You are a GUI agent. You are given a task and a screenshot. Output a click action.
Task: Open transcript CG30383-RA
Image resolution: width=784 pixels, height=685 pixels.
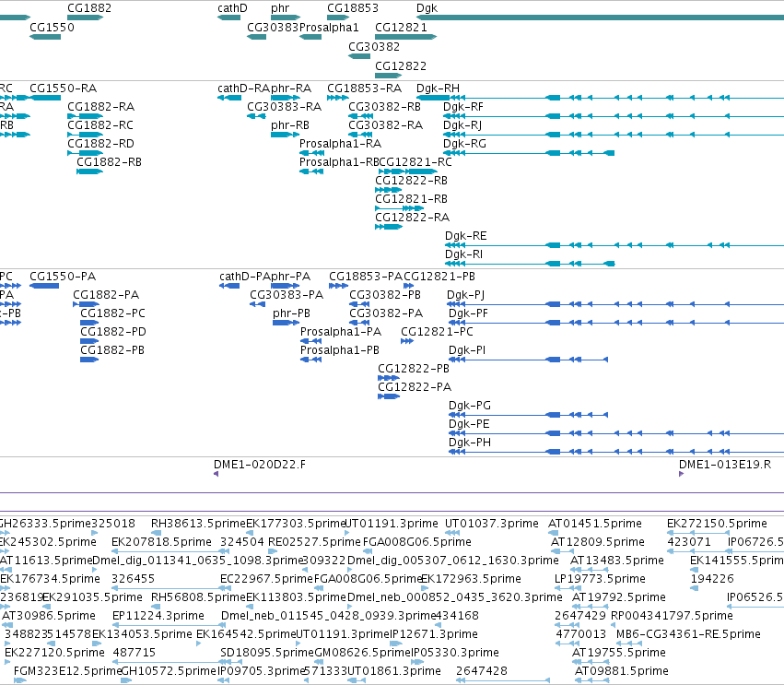pyautogui.click(x=256, y=116)
